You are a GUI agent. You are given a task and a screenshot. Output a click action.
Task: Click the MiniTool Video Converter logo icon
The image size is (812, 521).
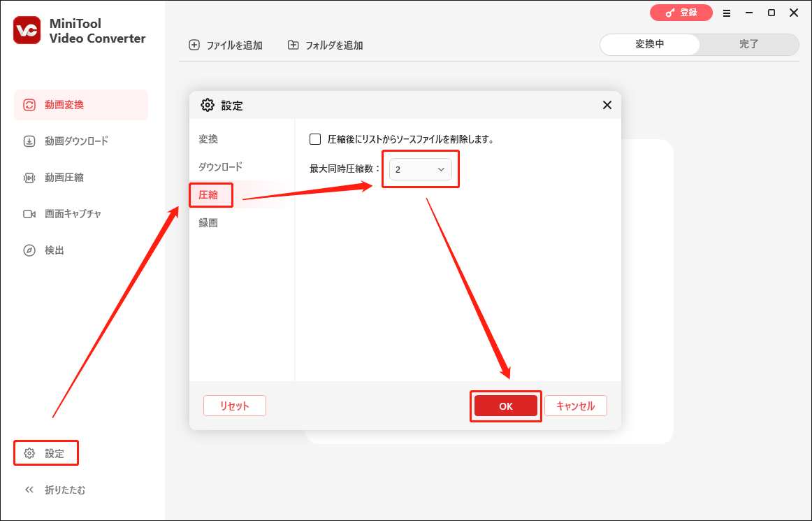[27, 30]
